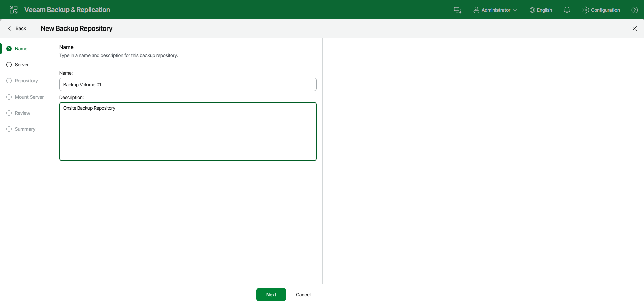Viewport: 644px width, 305px height.
Task: Click the Administrator user icon
Action: [476, 10]
